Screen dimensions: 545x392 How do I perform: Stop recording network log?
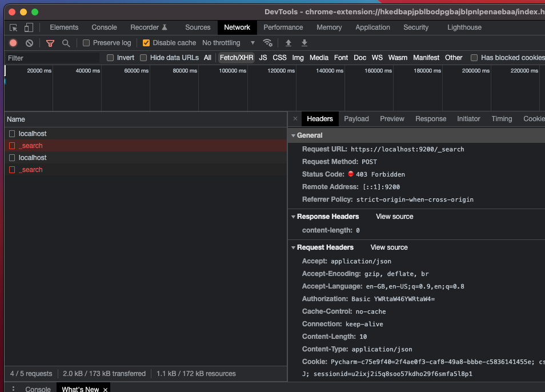(13, 42)
